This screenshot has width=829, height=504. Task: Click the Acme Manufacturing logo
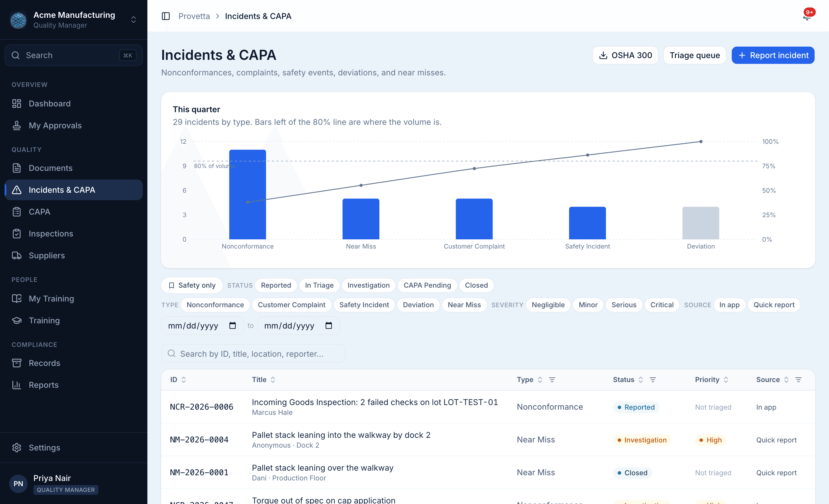pos(18,20)
